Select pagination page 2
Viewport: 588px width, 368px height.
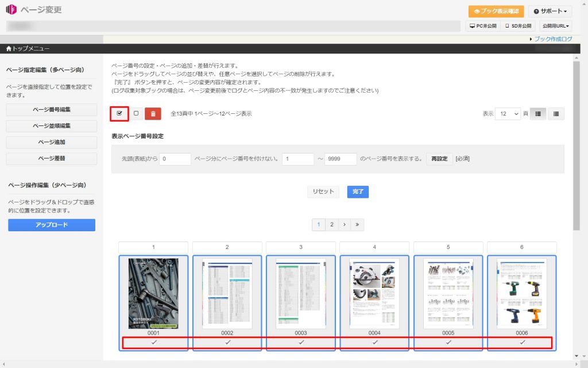coord(331,225)
